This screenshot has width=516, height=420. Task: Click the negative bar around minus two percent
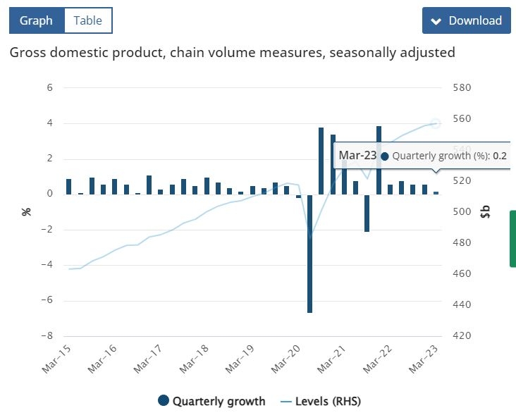(x=367, y=213)
